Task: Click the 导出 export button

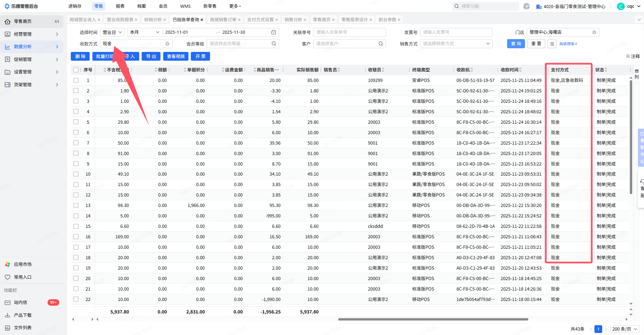Action: [x=151, y=56]
